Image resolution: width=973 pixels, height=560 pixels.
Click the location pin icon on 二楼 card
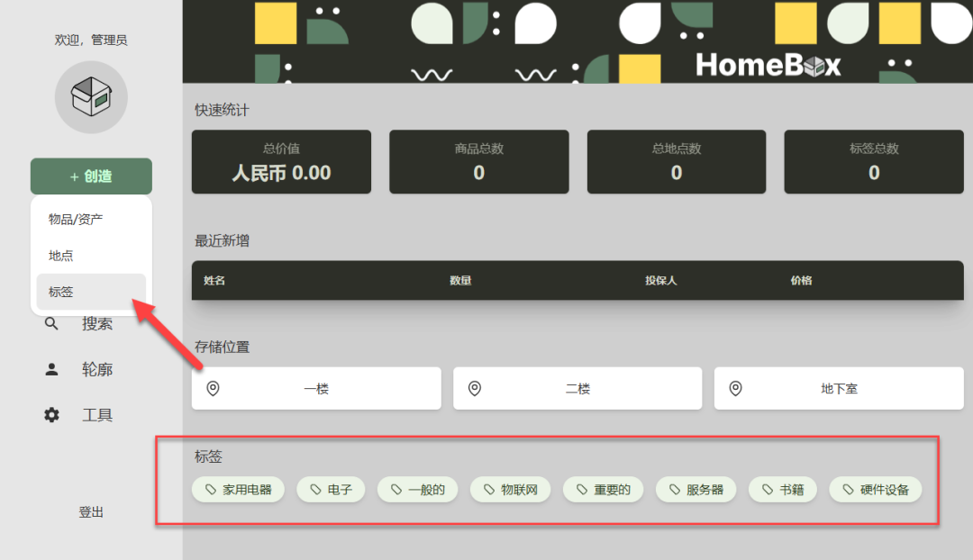(x=475, y=388)
